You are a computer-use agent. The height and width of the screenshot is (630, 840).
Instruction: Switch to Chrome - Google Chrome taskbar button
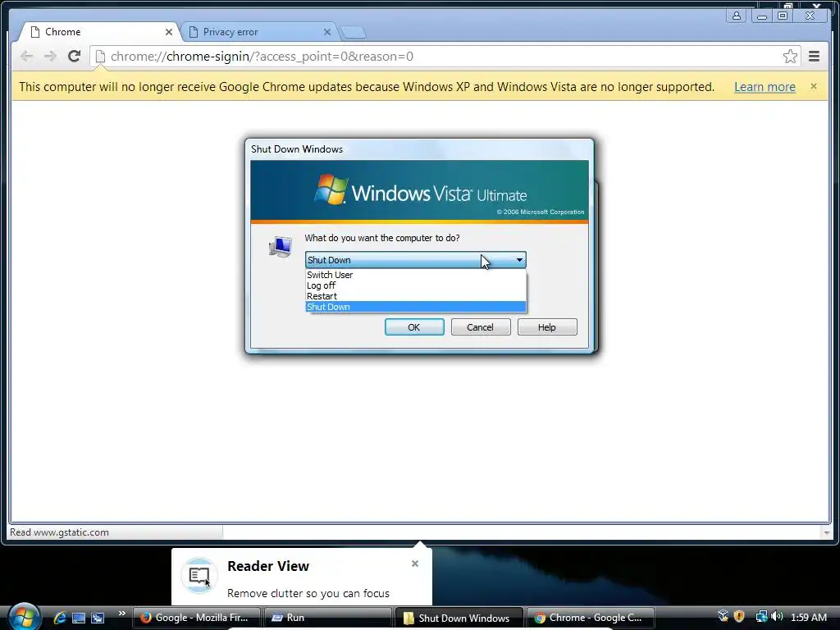[591, 618]
